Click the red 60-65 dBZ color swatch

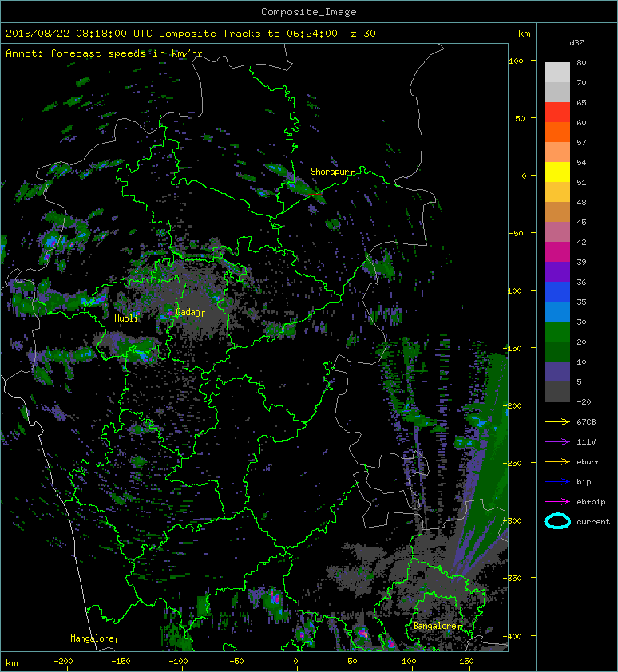pos(557,113)
